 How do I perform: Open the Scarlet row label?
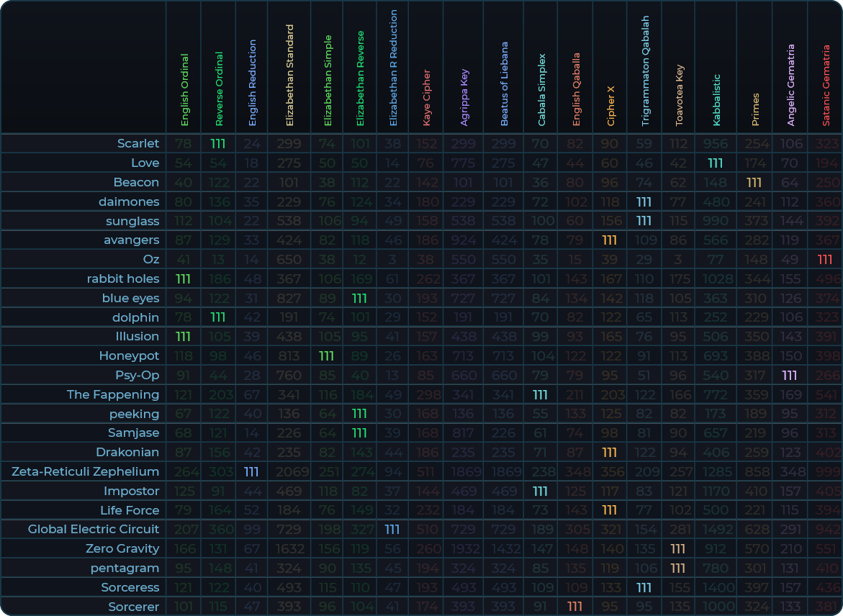(138, 143)
